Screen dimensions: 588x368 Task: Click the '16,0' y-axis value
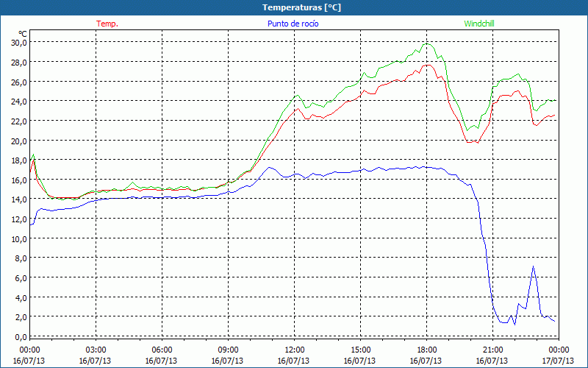(x=19, y=180)
